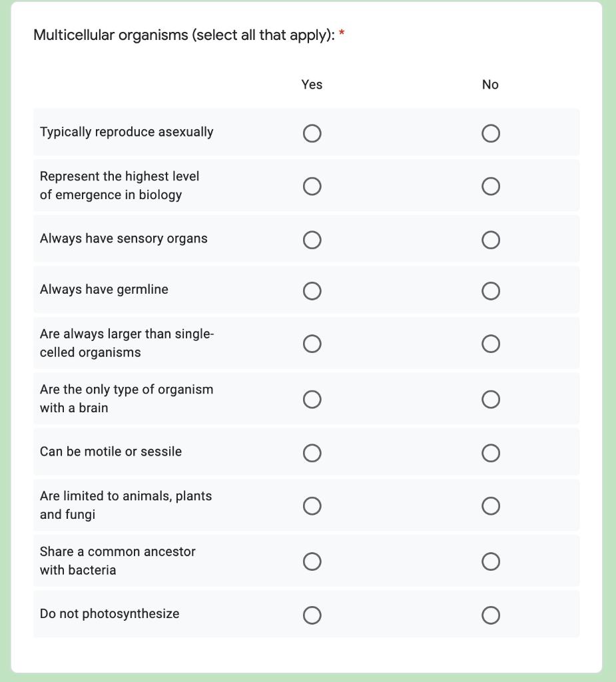Screen dimensions: 616x682
Task: Choose Yes for highest level of emergence
Action: pyautogui.click(x=312, y=186)
